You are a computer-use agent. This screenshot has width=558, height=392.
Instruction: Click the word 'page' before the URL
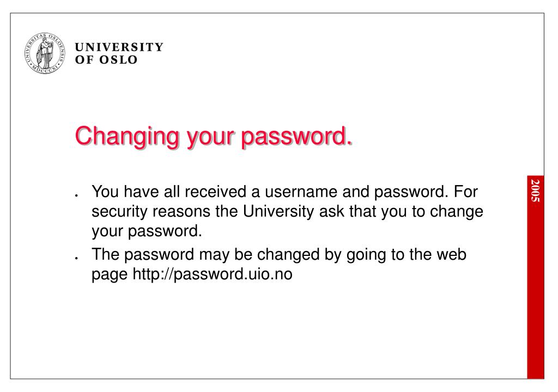110,275
